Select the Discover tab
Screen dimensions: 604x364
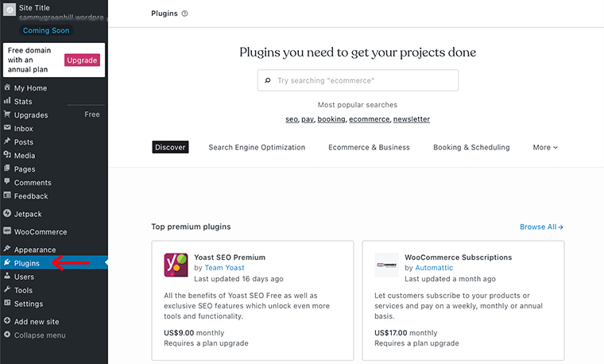point(170,147)
